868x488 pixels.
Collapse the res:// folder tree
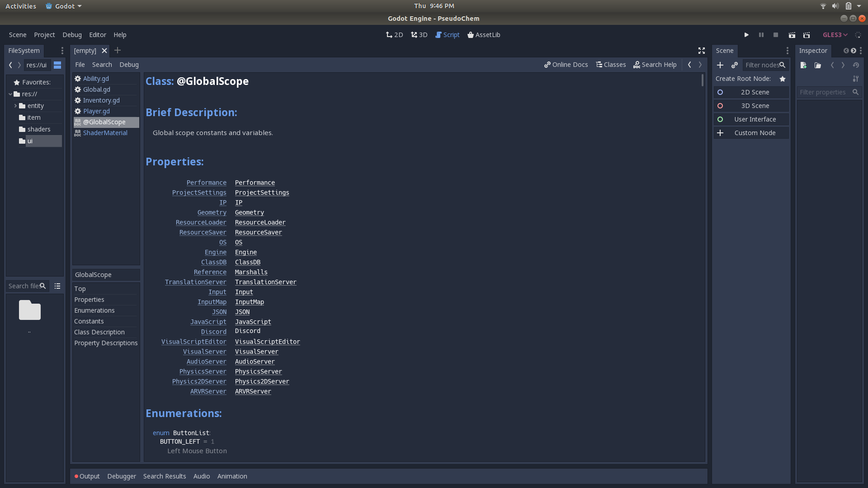pos(10,94)
